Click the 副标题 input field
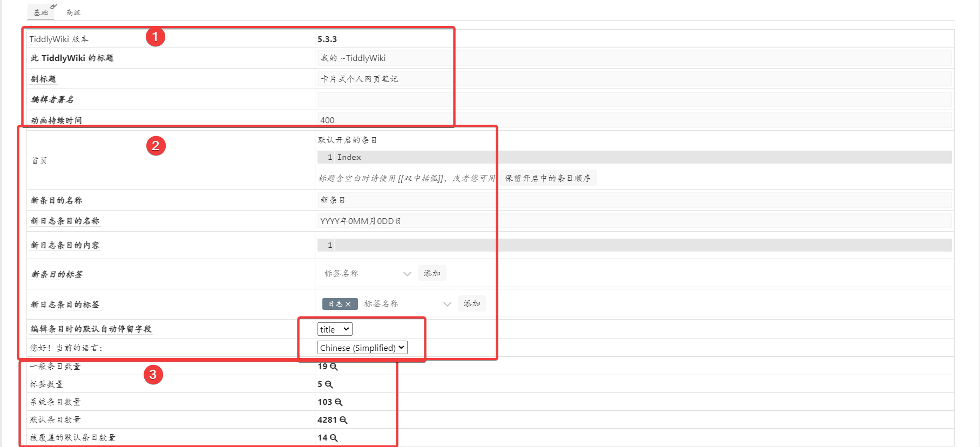The height and width of the screenshot is (447, 980). click(634, 79)
